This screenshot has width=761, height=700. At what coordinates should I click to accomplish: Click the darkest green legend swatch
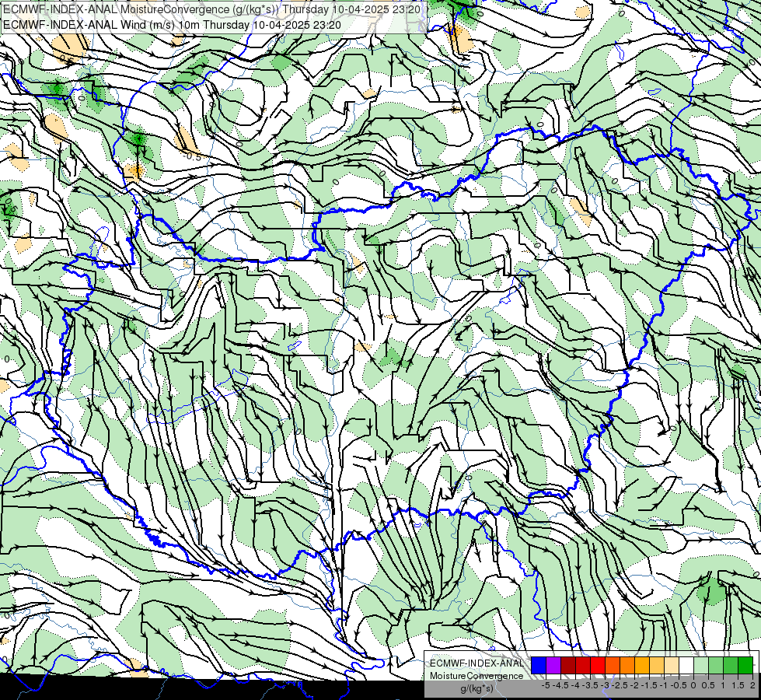pos(745,665)
